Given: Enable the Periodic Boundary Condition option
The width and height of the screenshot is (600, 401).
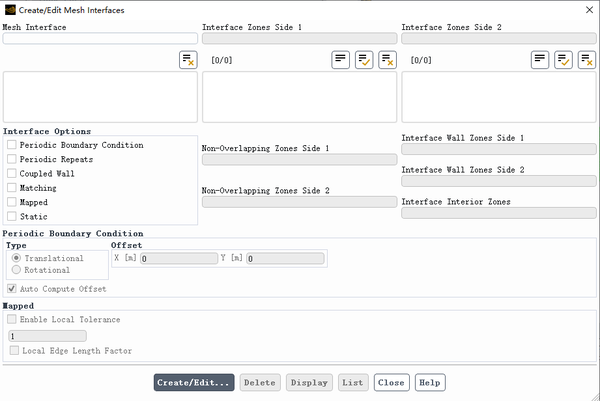Looking at the screenshot, I should (12, 145).
